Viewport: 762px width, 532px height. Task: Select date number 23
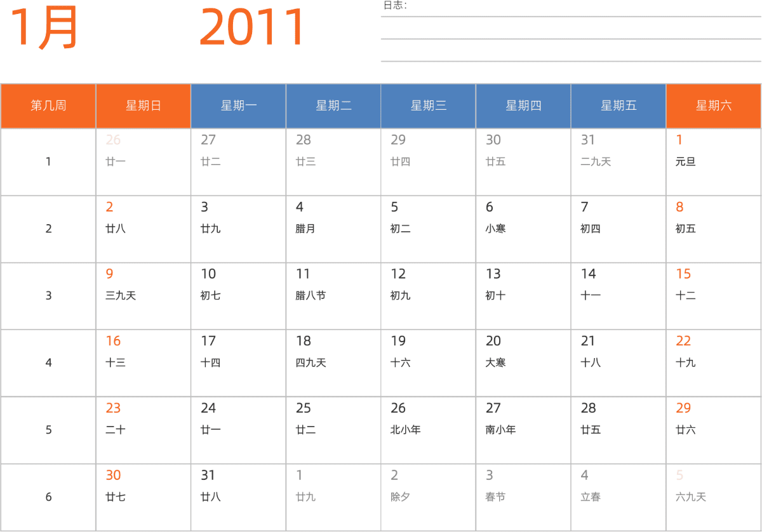113,408
